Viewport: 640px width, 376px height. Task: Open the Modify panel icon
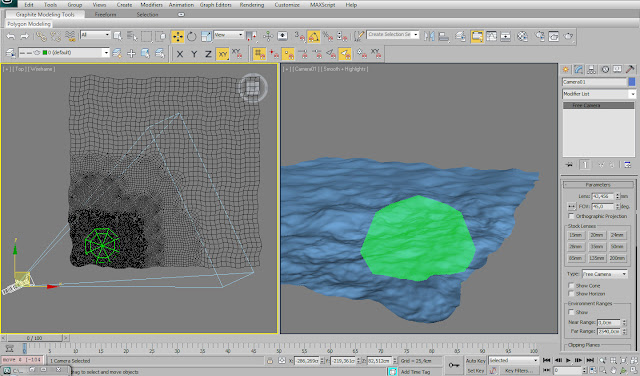pos(578,69)
